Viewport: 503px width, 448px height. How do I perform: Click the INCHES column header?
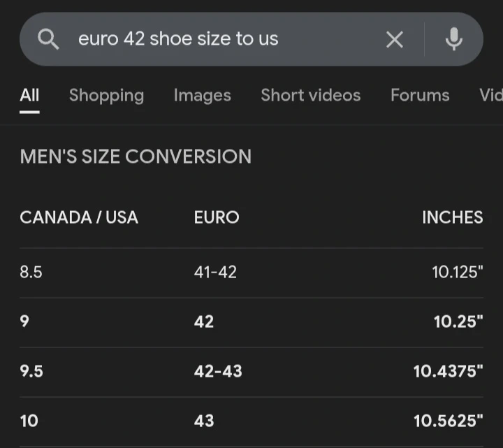click(x=452, y=217)
